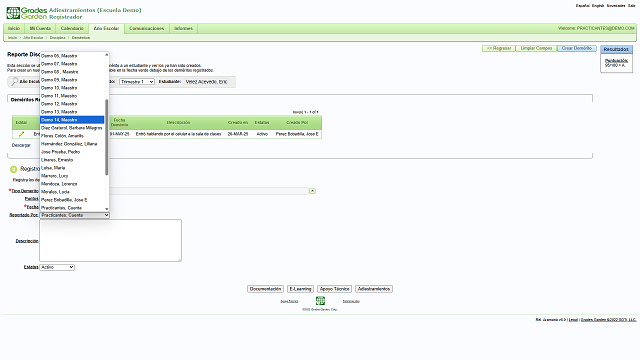The height and width of the screenshot is (360, 640).
Task: Click the Novedades link at top
Action: coord(616,6)
